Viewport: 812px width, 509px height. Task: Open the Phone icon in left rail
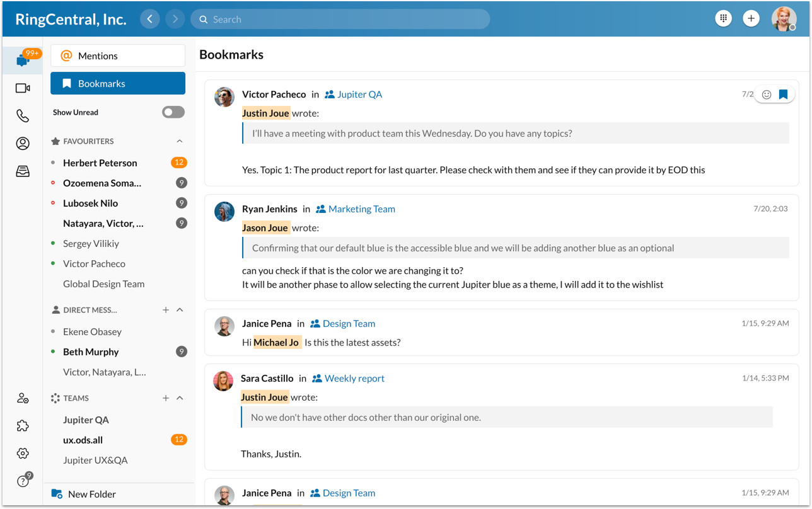[23, 116]
